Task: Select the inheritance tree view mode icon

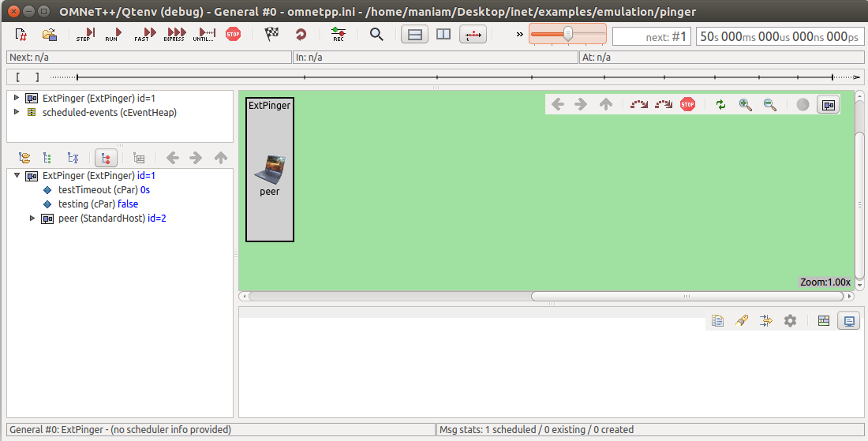Action: click(x=73, y=159)
